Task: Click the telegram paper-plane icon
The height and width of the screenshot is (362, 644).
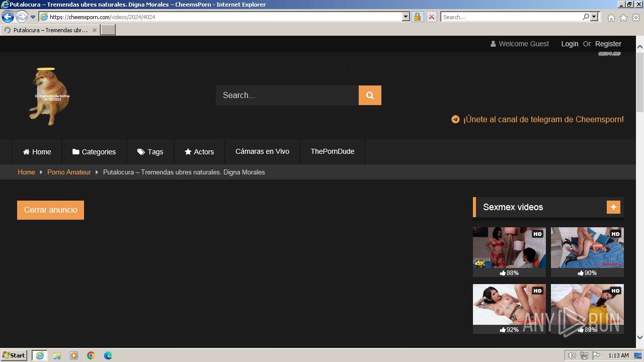Action: 455,119
